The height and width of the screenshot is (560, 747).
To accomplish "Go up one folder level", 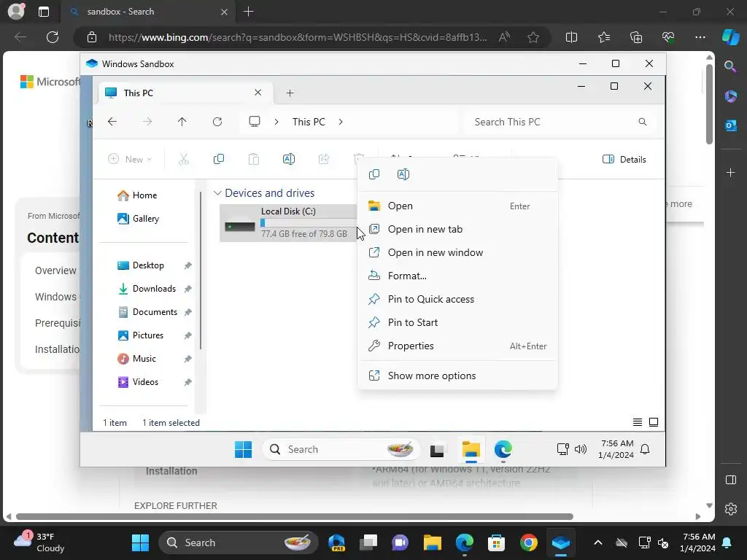I will (x=182, y=122).
